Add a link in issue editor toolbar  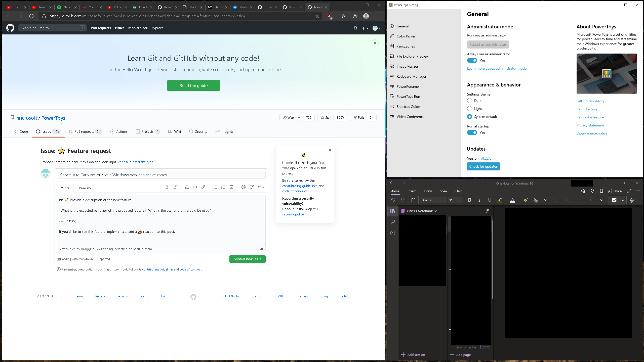tap(203, 187)
